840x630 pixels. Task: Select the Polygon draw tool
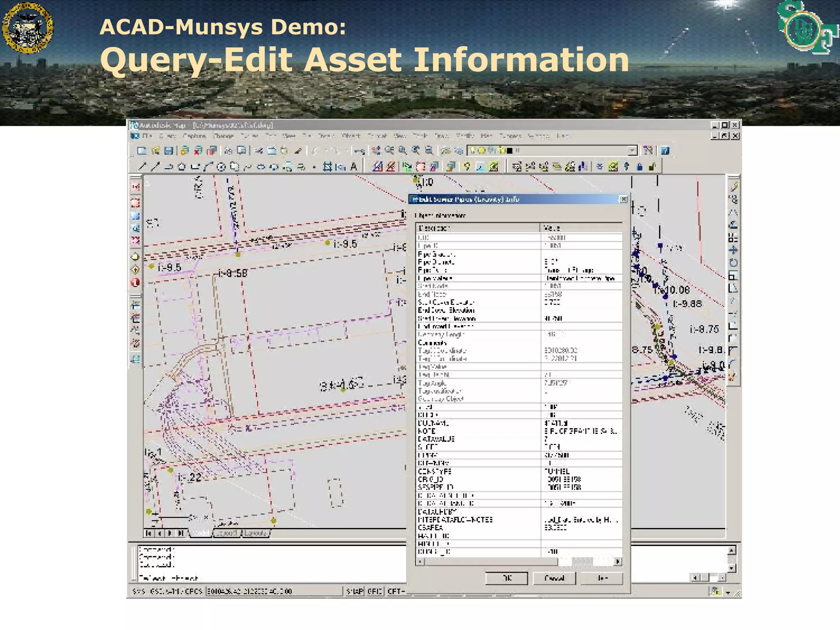pyautogui.click(x=182, y=167)
